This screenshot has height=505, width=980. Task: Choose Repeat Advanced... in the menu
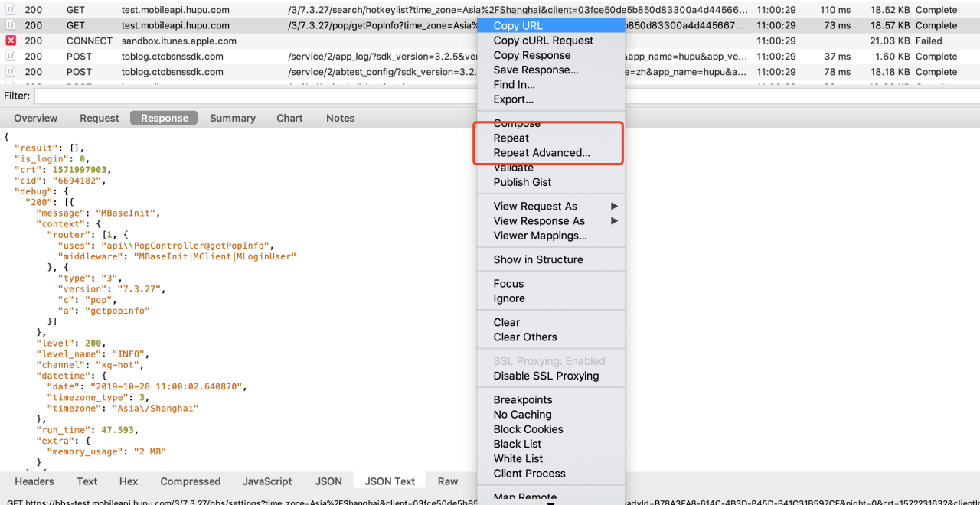click(541, 153)
